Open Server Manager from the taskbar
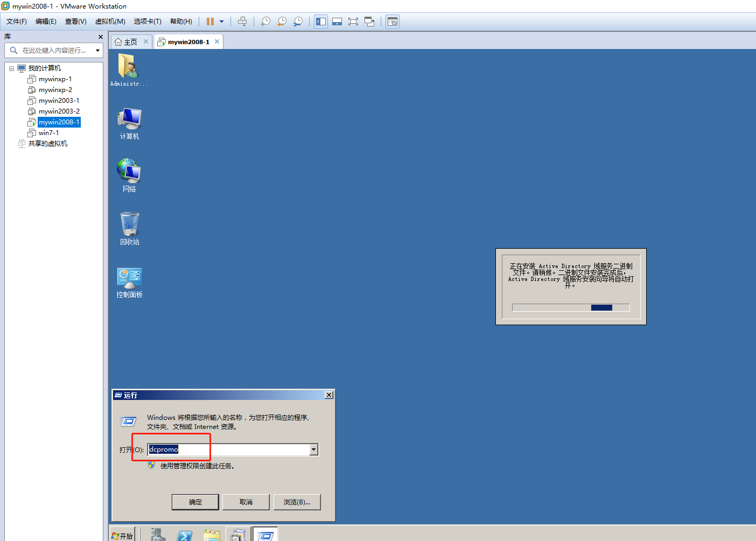The height and width of the screenshot is (541, 756). tap(158, 535)
